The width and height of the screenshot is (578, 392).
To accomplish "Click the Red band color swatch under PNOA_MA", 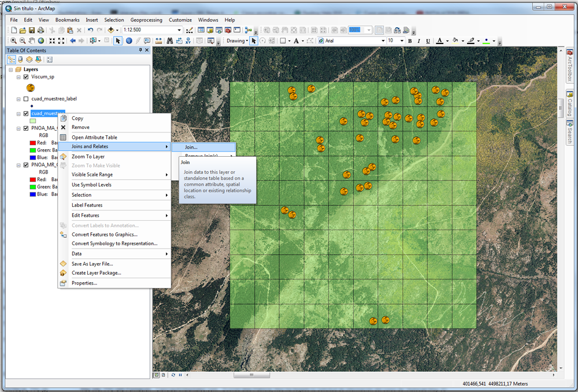I will (33, 143).
